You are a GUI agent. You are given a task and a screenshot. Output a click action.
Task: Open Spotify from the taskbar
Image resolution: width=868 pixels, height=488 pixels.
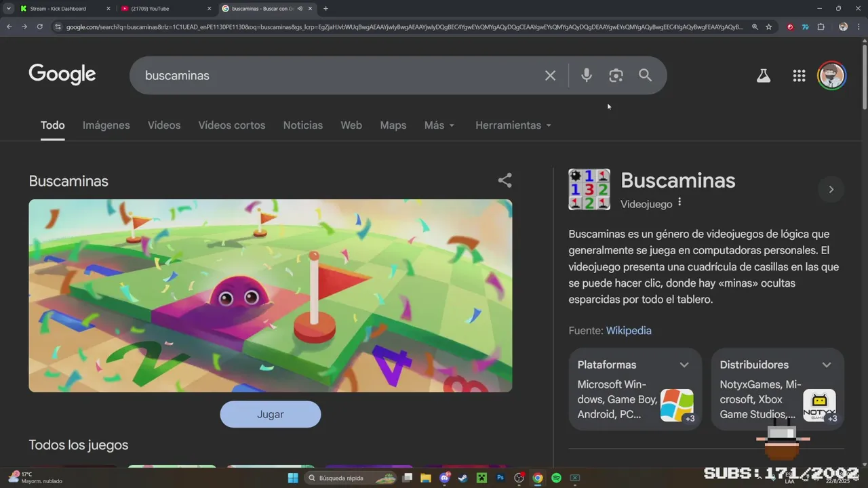pyautogui.click(x=556, y=478)
